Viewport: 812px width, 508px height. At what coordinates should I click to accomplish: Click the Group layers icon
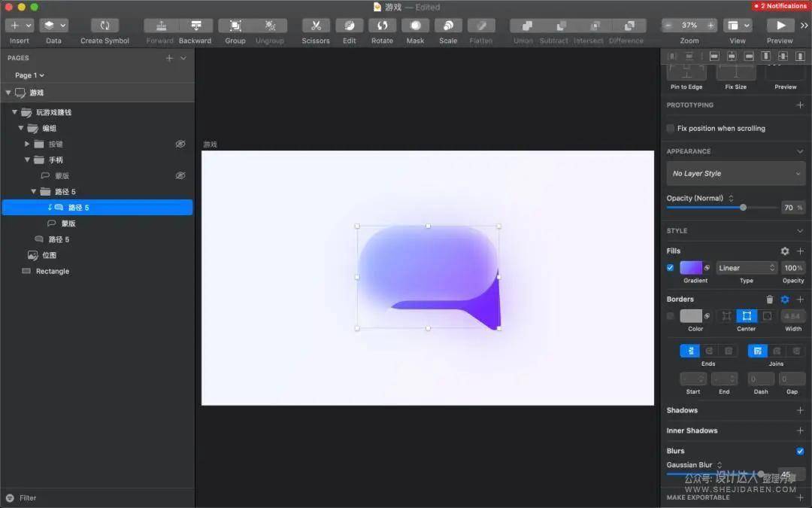[x=235, y=26]
